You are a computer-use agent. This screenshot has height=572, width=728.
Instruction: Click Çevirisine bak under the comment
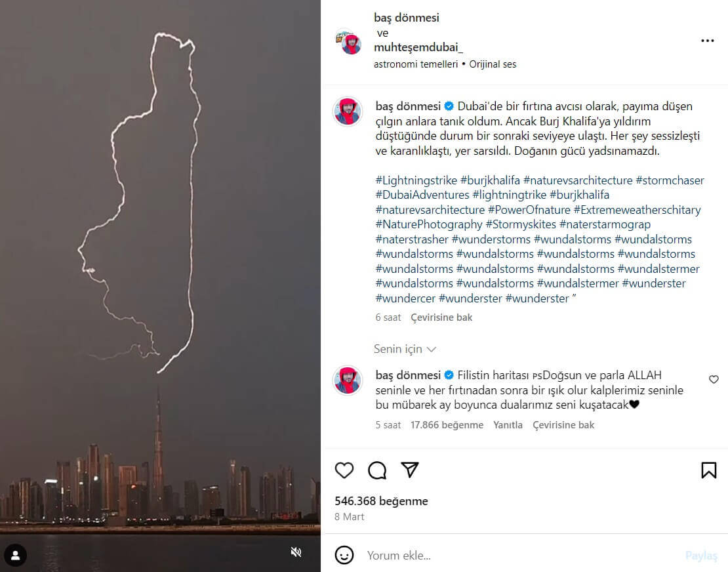563,425
